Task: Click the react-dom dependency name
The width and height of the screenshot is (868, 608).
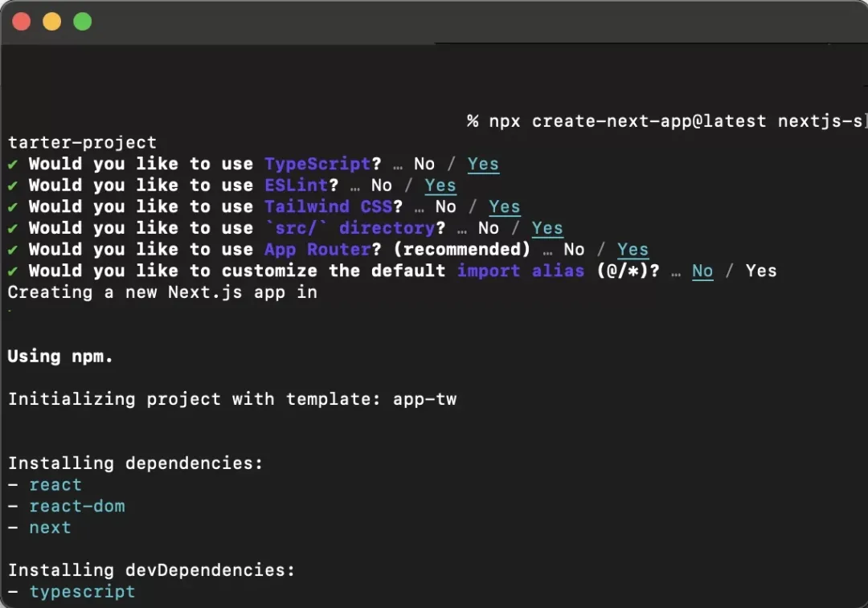Action: point(77,506)
